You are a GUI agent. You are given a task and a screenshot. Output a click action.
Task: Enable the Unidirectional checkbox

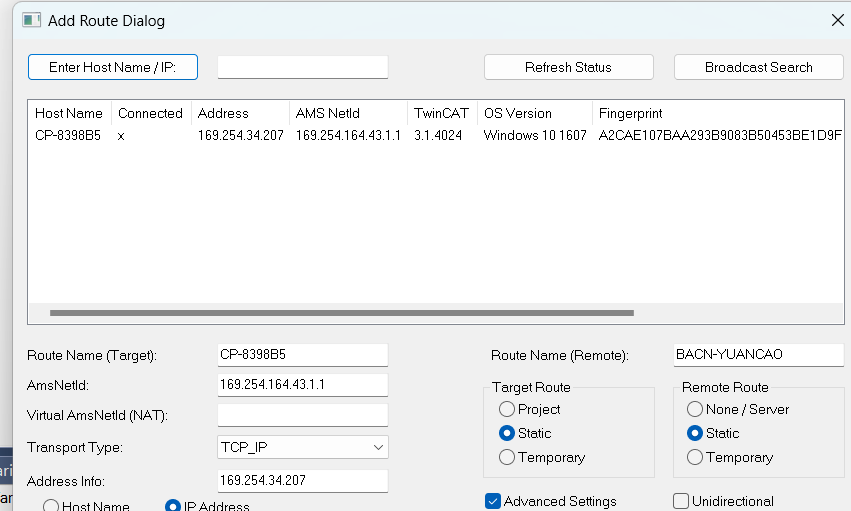tap(723, 501)
